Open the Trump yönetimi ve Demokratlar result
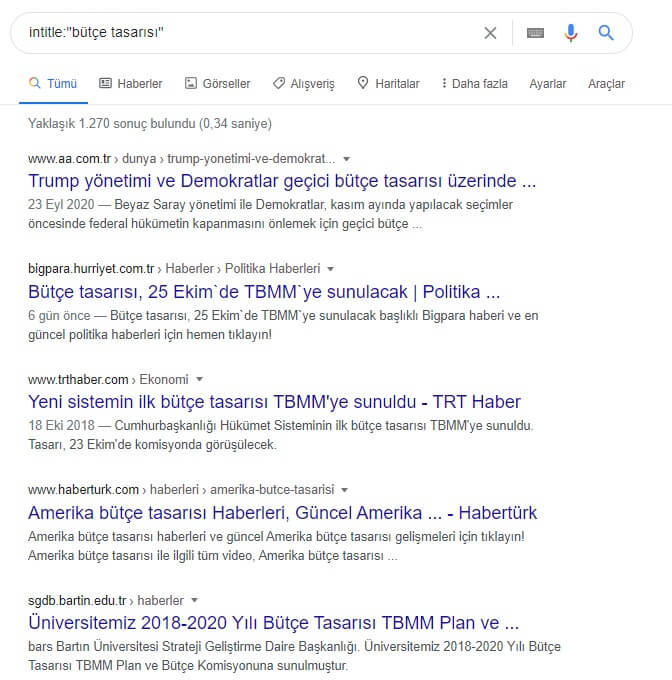 (x=282, y=182)
